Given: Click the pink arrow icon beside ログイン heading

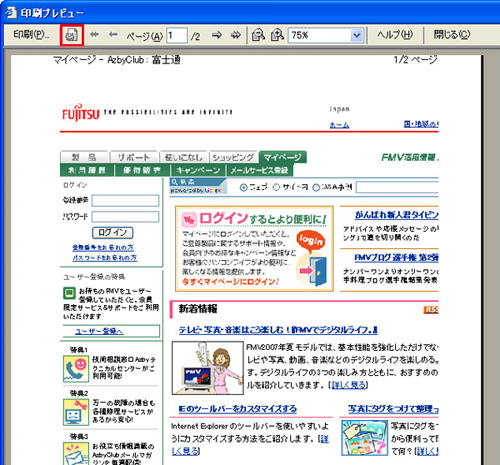Looking at the screenshot, I should point(189,220).
